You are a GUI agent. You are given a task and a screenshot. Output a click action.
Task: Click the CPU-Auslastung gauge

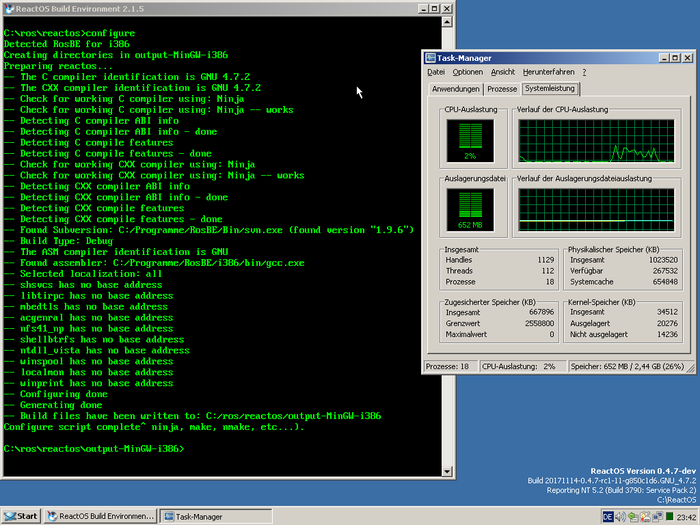pos(469,139)
